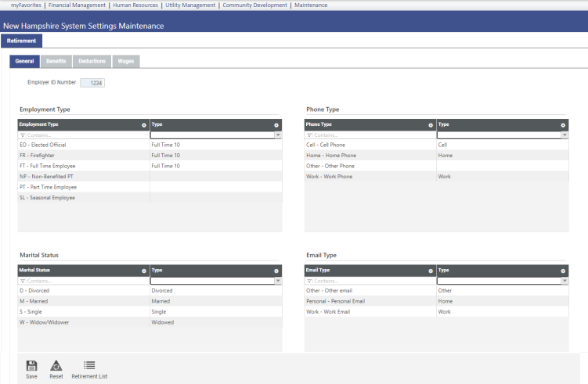Click the Employer ID Number field
Screen dimensions: 588x384
[x=92, y=82]
